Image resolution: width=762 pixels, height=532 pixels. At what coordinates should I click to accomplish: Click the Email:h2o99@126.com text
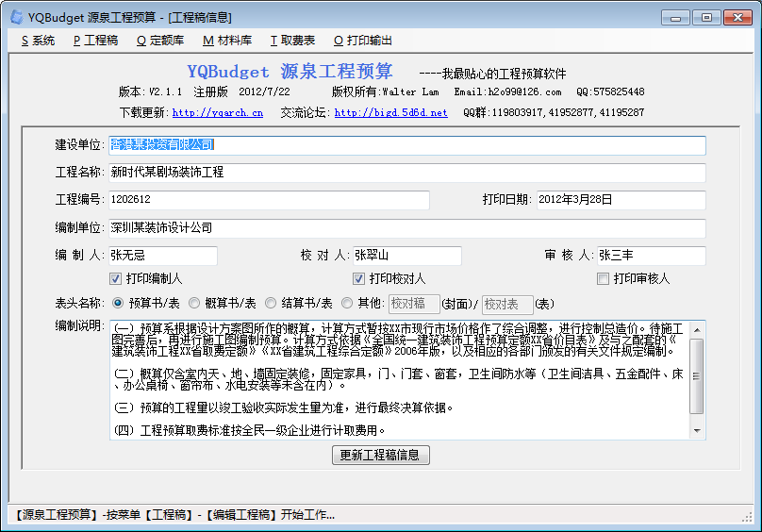(x=507, y=91)
